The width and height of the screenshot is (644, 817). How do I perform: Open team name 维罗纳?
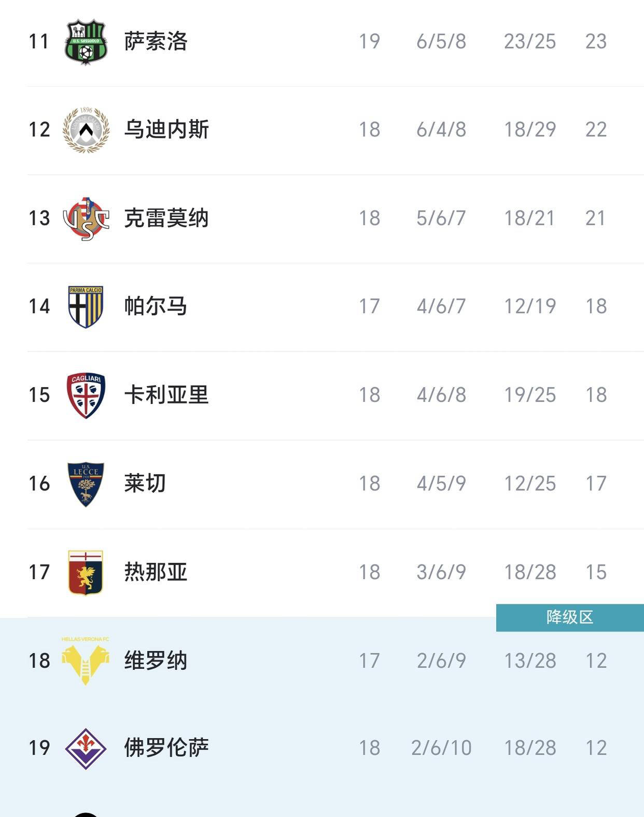(x=156, y=661)
